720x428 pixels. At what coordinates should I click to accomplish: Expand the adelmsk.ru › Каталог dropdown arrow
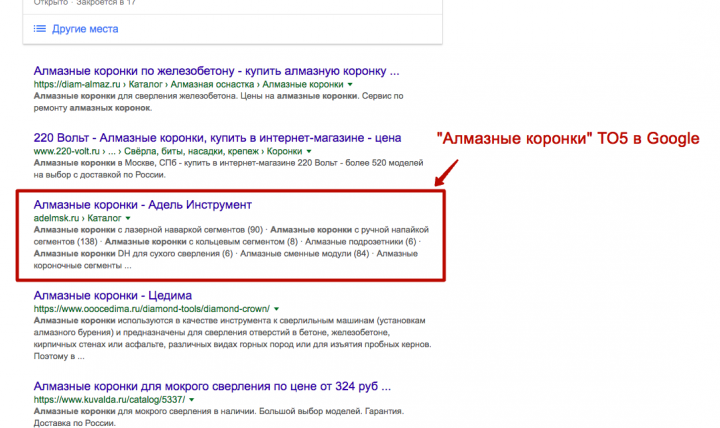pos(128,218)
